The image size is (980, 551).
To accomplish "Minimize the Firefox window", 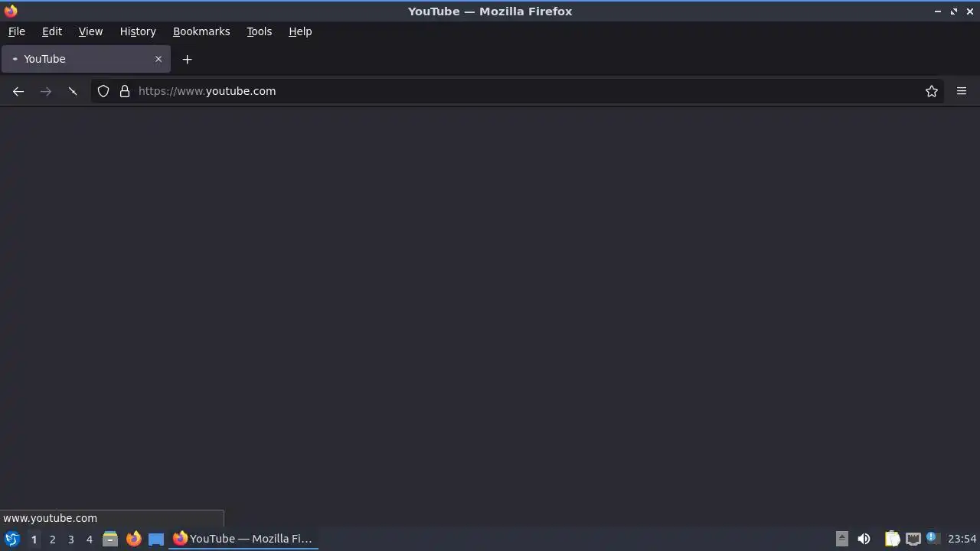I will pos(937,11).
